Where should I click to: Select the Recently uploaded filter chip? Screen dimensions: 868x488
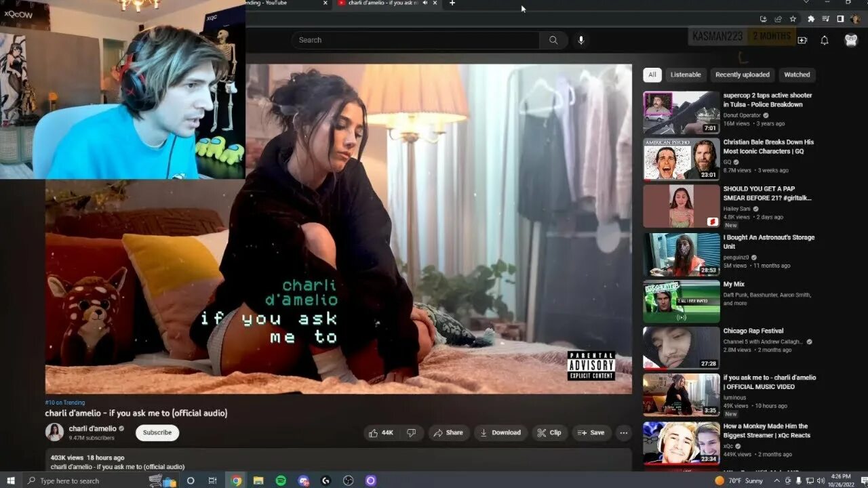tap(743, 75)
